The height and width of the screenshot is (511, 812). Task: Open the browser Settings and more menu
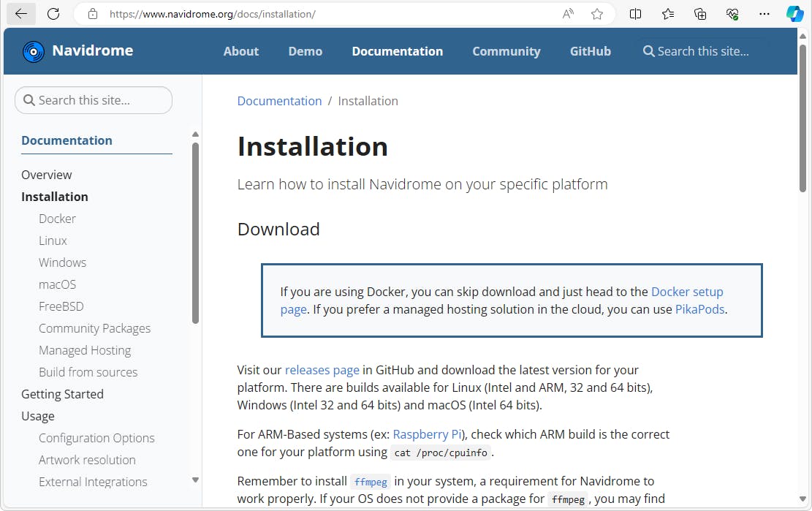click(764, 14)
